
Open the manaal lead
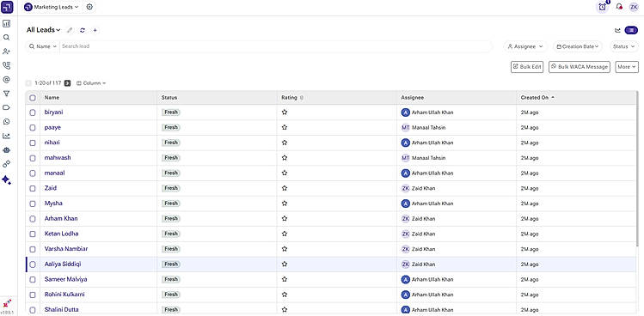coord(55,173)
